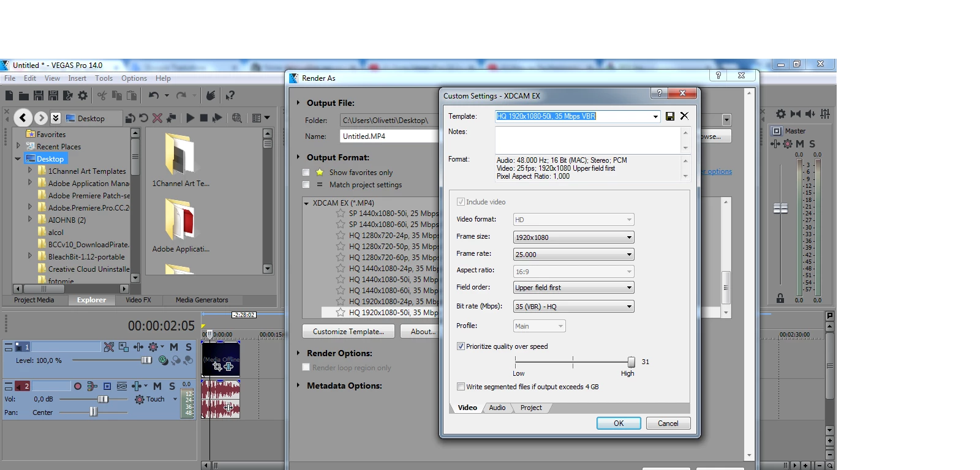Click the red Delete X in the Explorer toolbar

coord(157,118)
